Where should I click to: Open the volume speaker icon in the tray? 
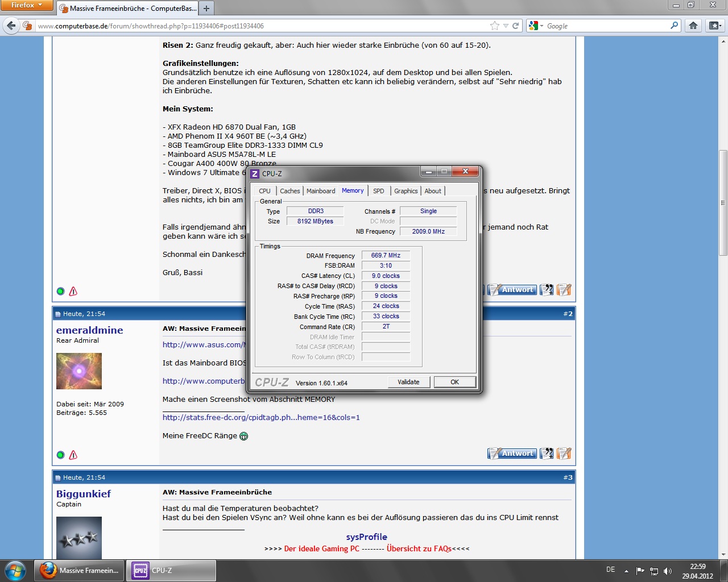668,571
